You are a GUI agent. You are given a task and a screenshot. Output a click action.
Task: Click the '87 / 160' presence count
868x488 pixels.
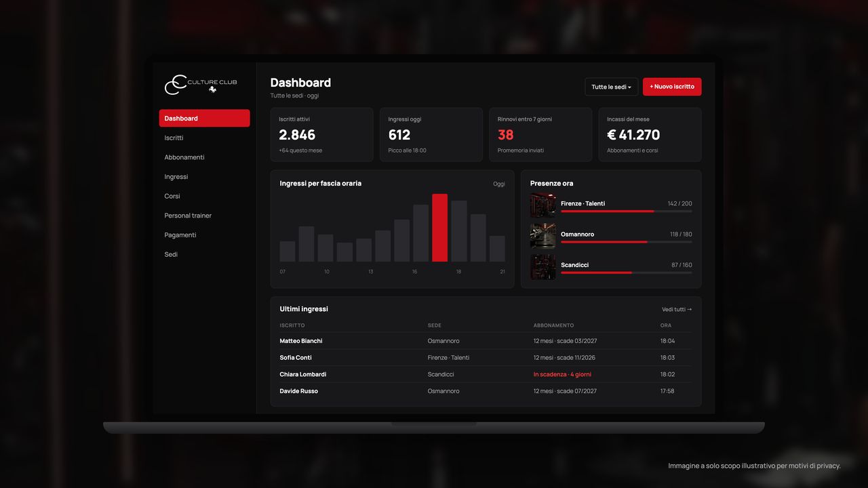pyautogui.click(x=682, y=265)
